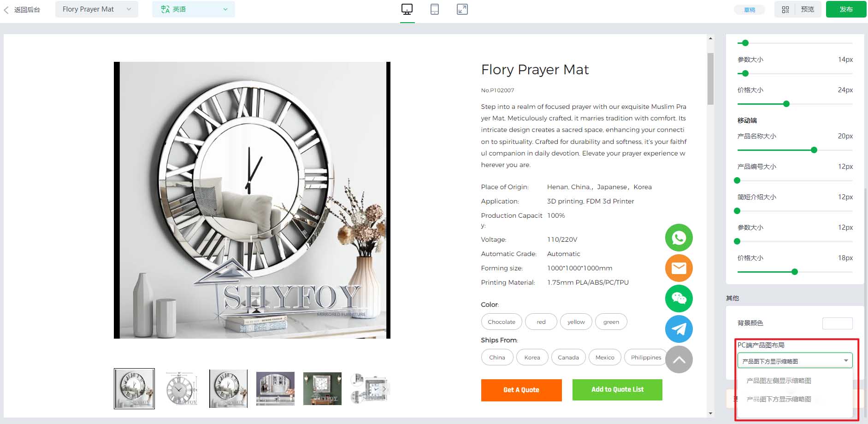Switch to tablet preview mode icon

coord(434,9)
